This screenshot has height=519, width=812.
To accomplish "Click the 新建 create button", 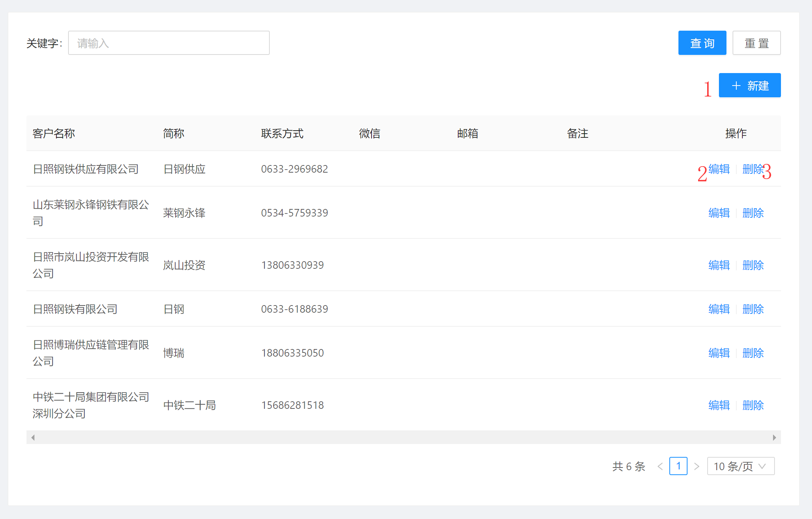I will point(749,86).
